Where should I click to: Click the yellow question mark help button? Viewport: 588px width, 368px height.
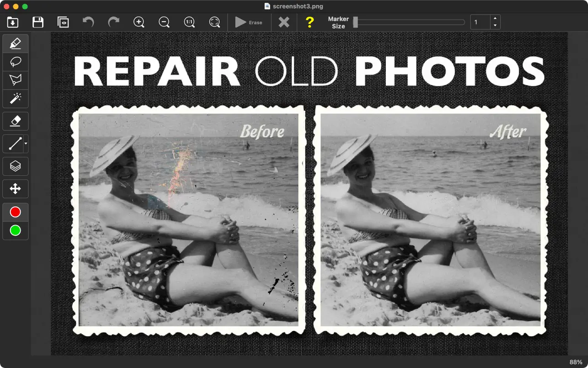pos(310,22)
